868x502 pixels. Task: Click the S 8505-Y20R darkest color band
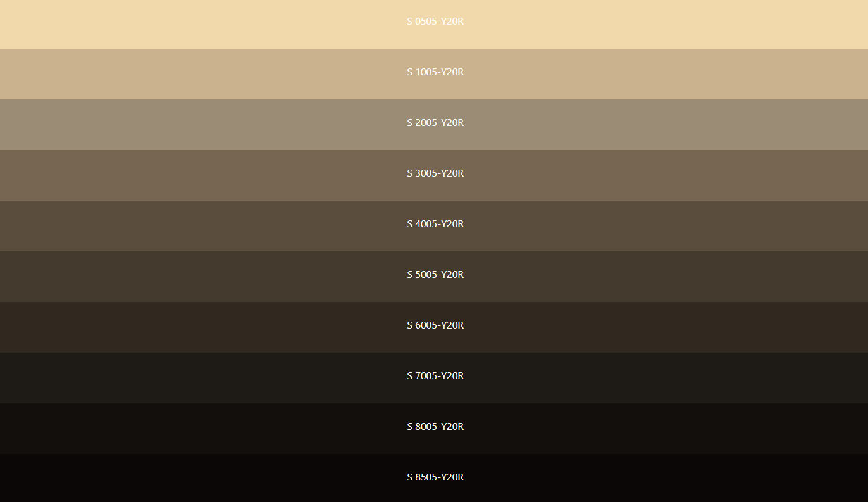[x=190, y=478]
